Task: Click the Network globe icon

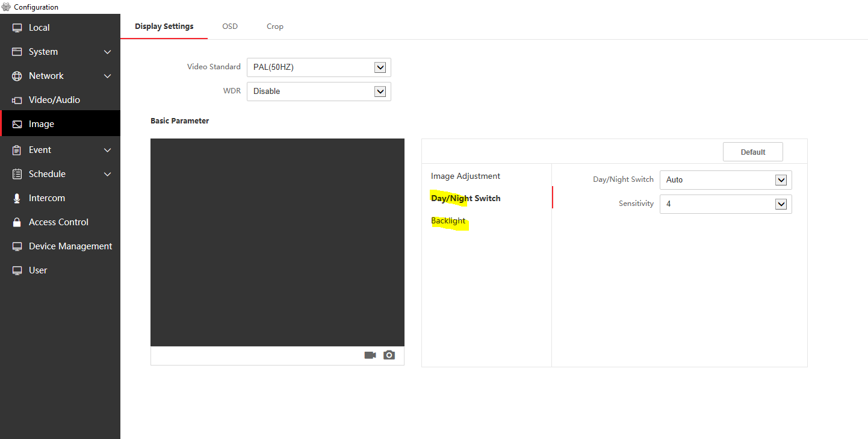Action: 17,76
